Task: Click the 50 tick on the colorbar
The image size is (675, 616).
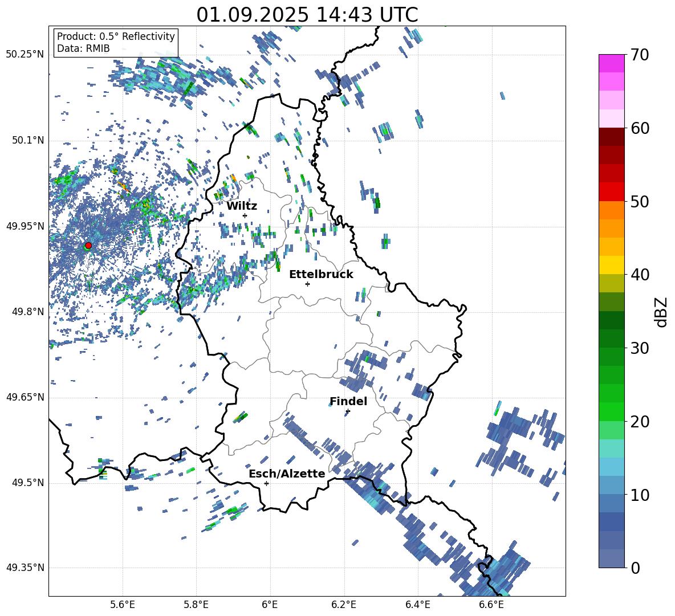Action: tap(639, 201)
